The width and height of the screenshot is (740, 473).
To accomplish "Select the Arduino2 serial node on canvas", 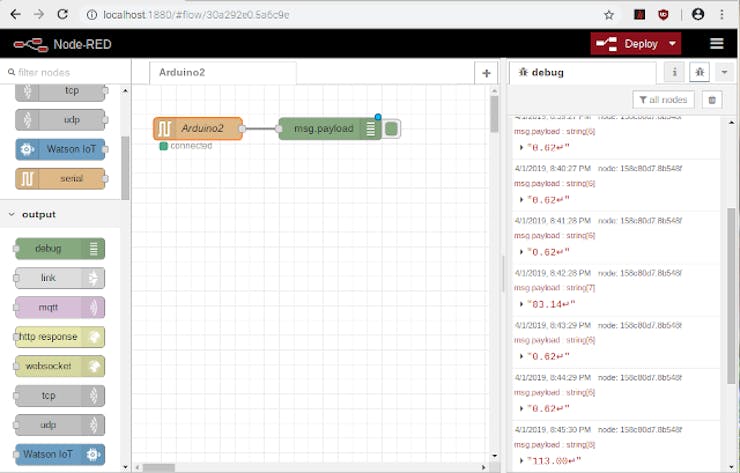I will point(198,128).
